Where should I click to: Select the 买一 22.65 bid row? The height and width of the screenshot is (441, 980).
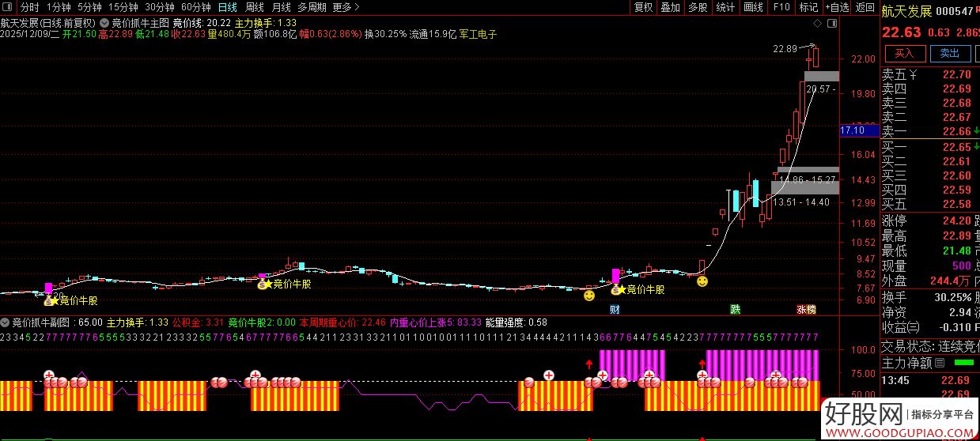click(929, 148)
